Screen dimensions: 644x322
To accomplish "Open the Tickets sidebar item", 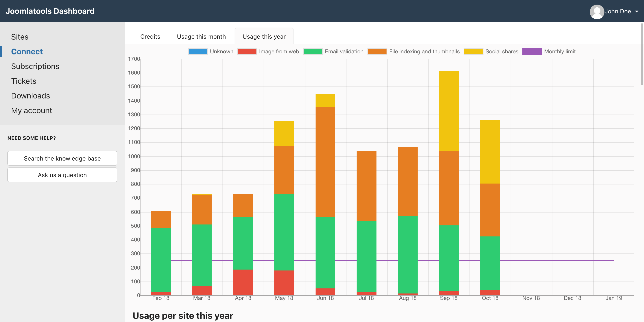I will point(24,81).
